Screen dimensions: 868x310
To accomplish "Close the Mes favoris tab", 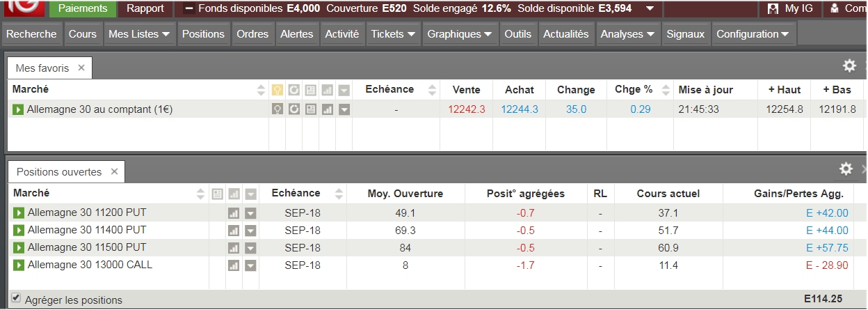I will (81, 68).
